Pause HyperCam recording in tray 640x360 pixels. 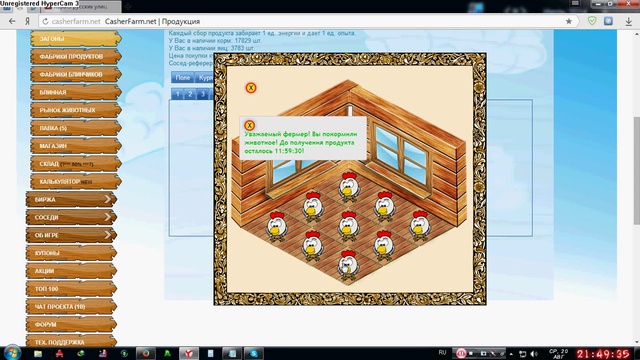(x=461, y=353)
